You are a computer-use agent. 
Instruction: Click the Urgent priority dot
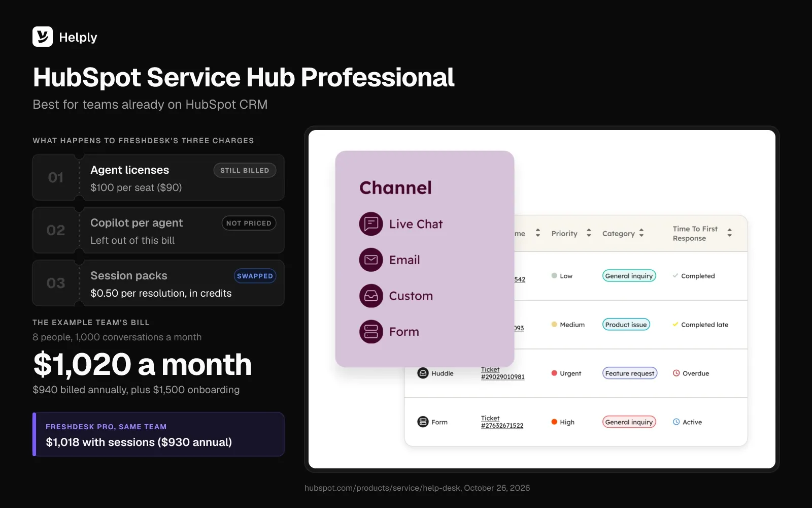click(554, 373)
